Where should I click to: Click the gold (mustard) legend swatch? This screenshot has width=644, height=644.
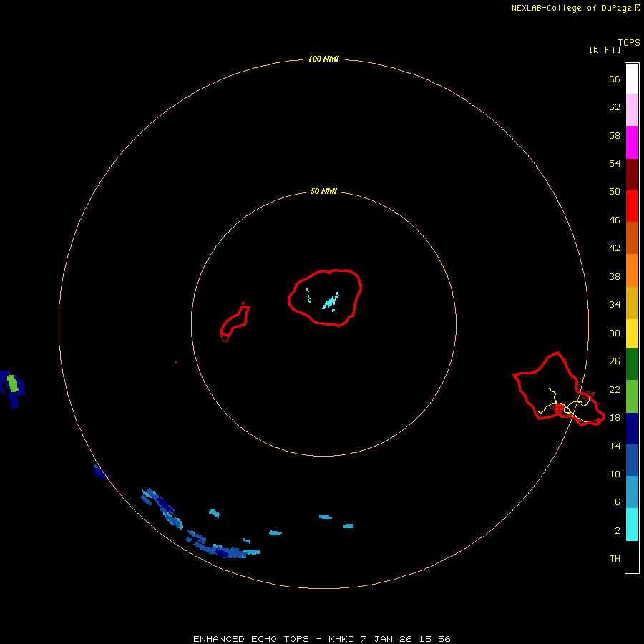pyautogui.click(x=632, y=303)
